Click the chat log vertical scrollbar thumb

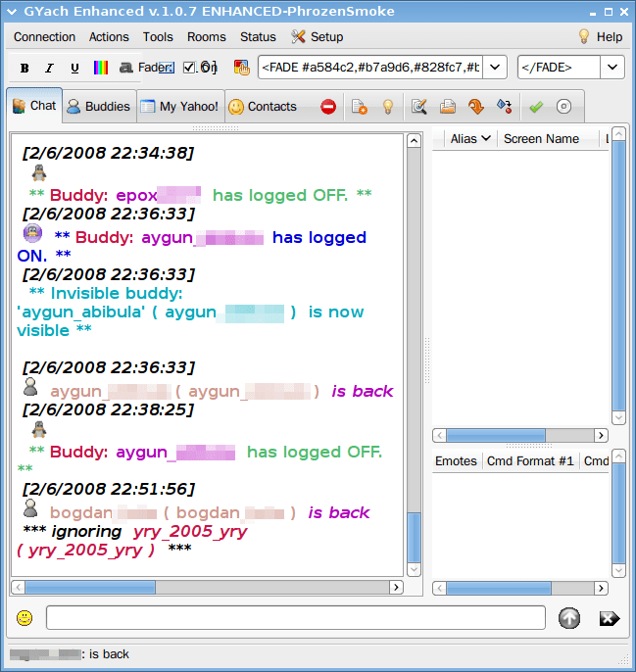point(414,538)
